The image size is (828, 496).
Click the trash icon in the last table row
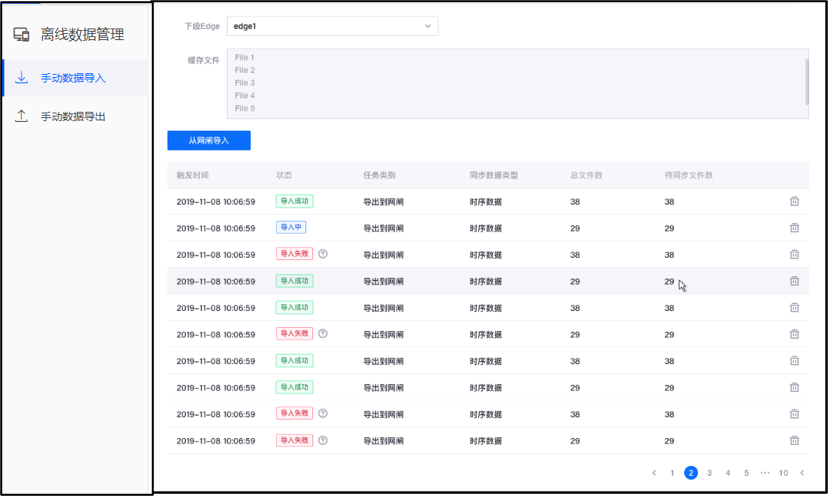tap(794, 440)
